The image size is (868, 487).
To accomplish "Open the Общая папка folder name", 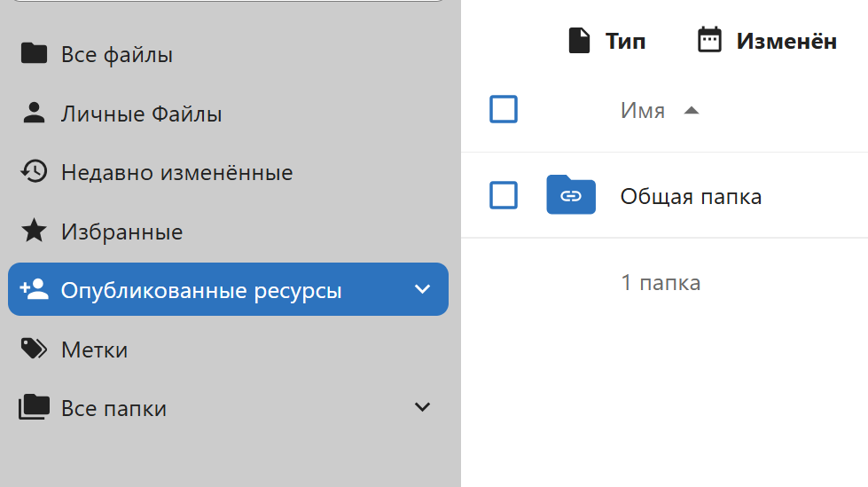I will pos(691,196).
